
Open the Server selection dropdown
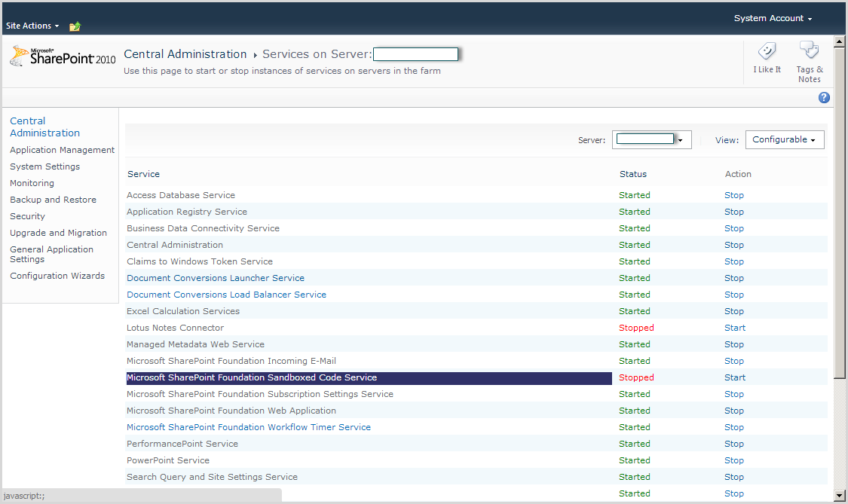tap(652, 139)
